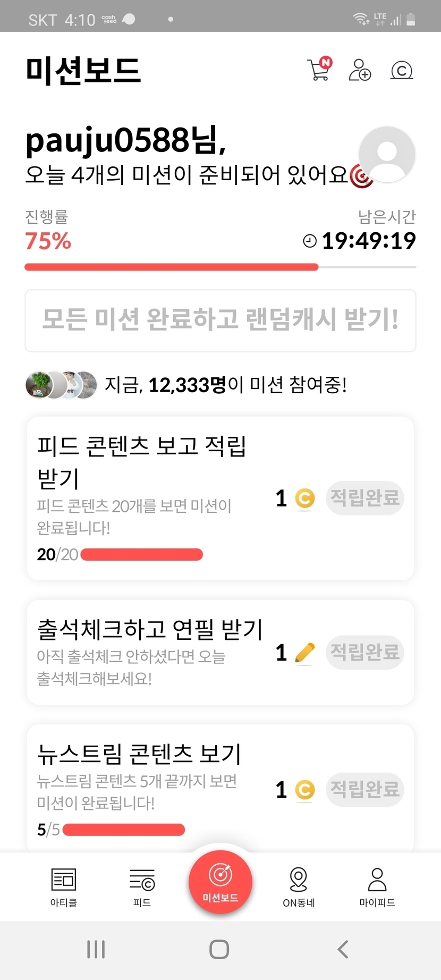This screenshot has height=980, width=441.
Task: Switch to the 피드 tab
Action: click(x=142, y=886)
